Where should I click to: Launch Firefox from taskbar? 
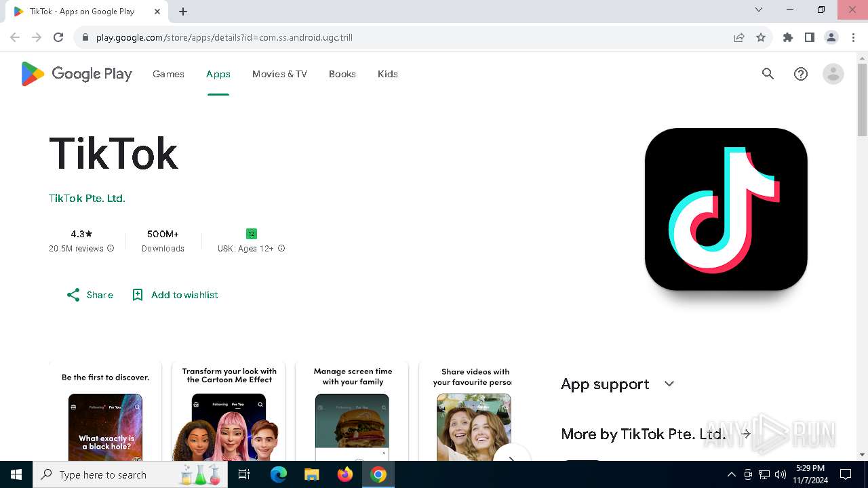pos(345,474)
